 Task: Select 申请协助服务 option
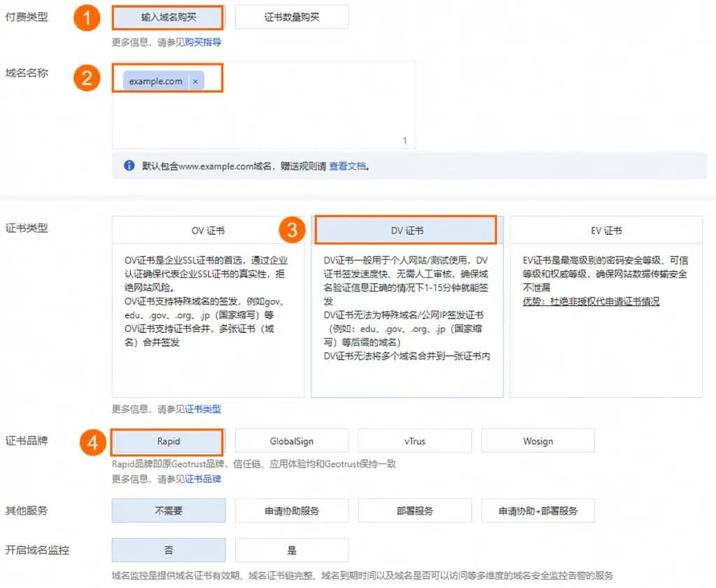pos(292,510)
